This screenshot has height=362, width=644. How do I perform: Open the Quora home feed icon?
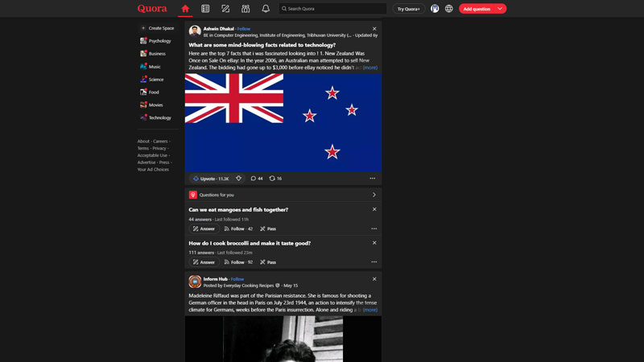(x=185, y=9)
